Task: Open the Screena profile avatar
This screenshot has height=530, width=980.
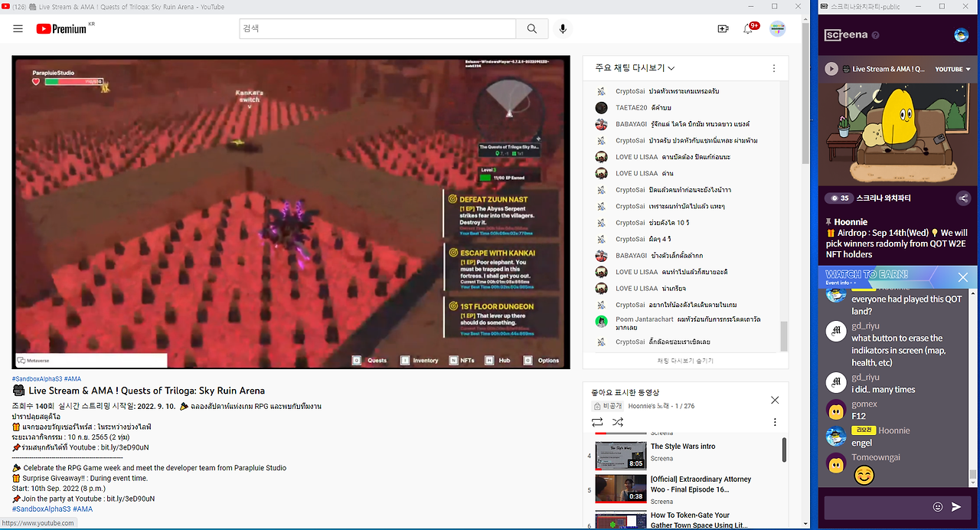Action: [962, 35]
